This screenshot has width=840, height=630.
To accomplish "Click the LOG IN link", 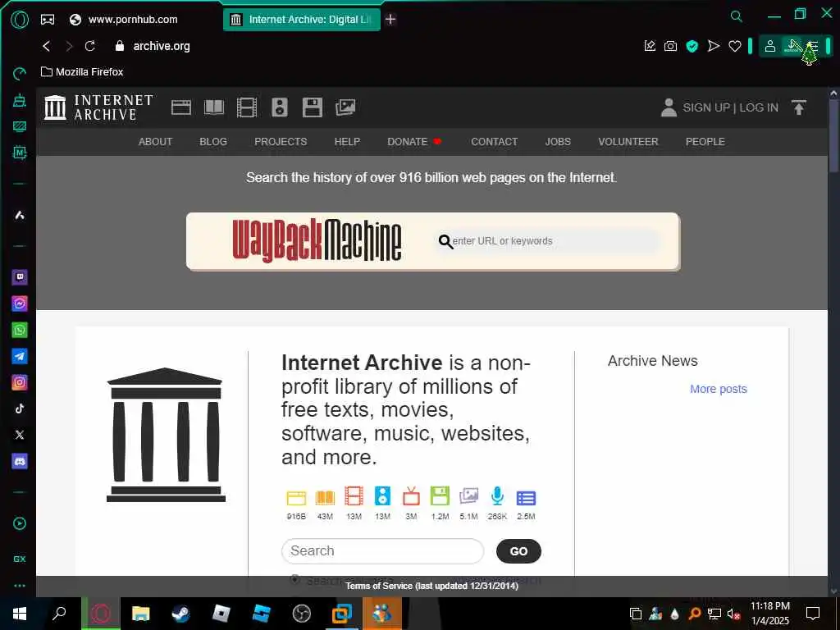I will [759, 107].
